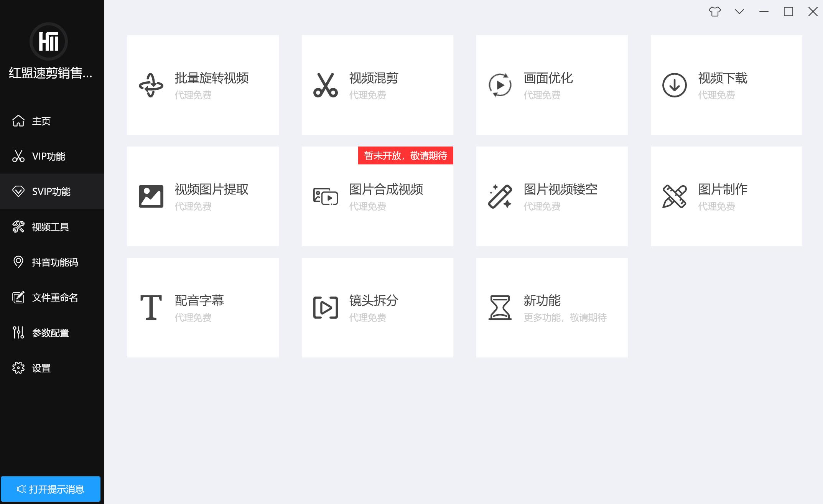Screen dimensions: 823x504
Task: Click the image-video icon for 图片合成视频
Action: tap(325, 196)
